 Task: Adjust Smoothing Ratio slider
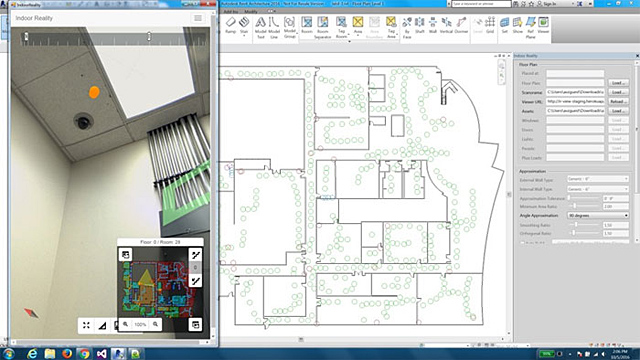pos(584,225)
